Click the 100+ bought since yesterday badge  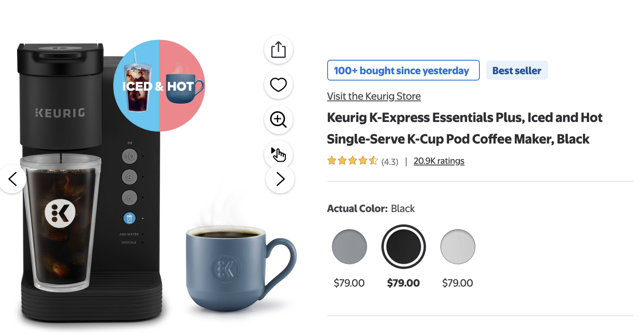pyautogui.click(x=403, y=70)
